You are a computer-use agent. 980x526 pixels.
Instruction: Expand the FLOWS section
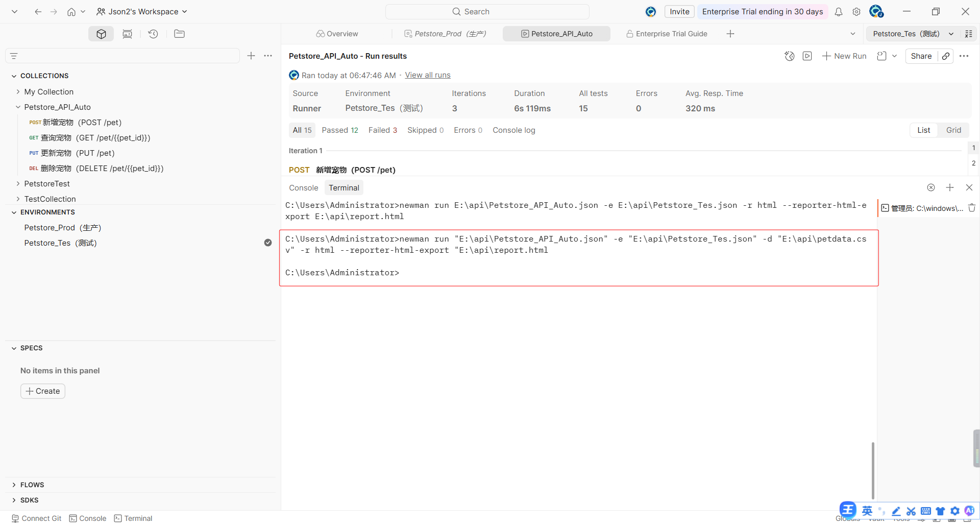pyautogui.click(x=14, y=485)
